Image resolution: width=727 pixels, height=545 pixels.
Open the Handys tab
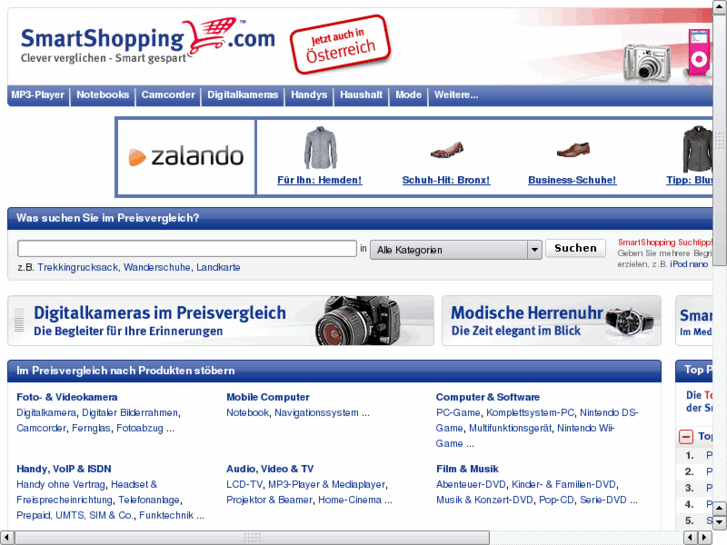tap(309, 95)
